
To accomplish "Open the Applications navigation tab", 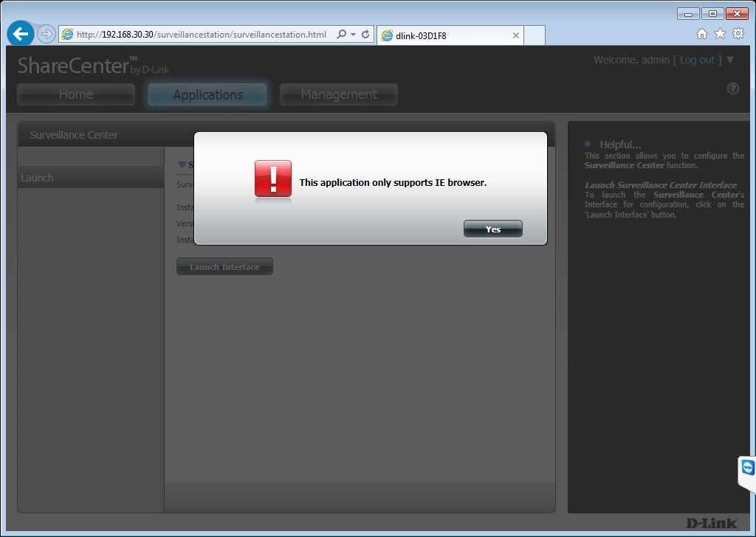I will (x=207, y=94).
